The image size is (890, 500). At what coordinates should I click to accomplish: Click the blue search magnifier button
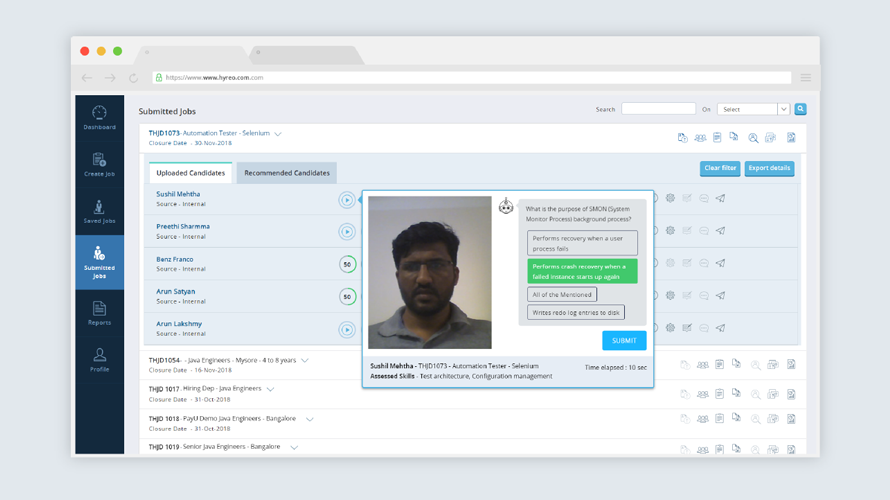800,109
